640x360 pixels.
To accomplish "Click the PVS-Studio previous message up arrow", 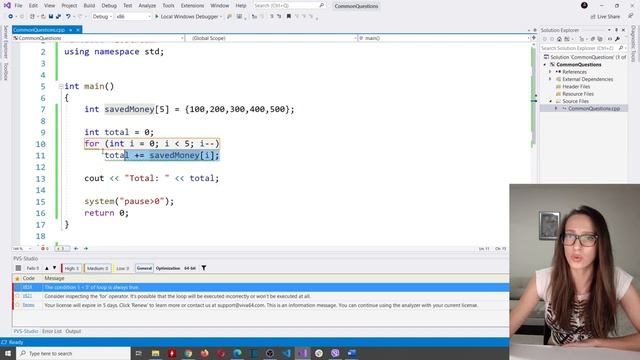I will click(x=47, y=268).
